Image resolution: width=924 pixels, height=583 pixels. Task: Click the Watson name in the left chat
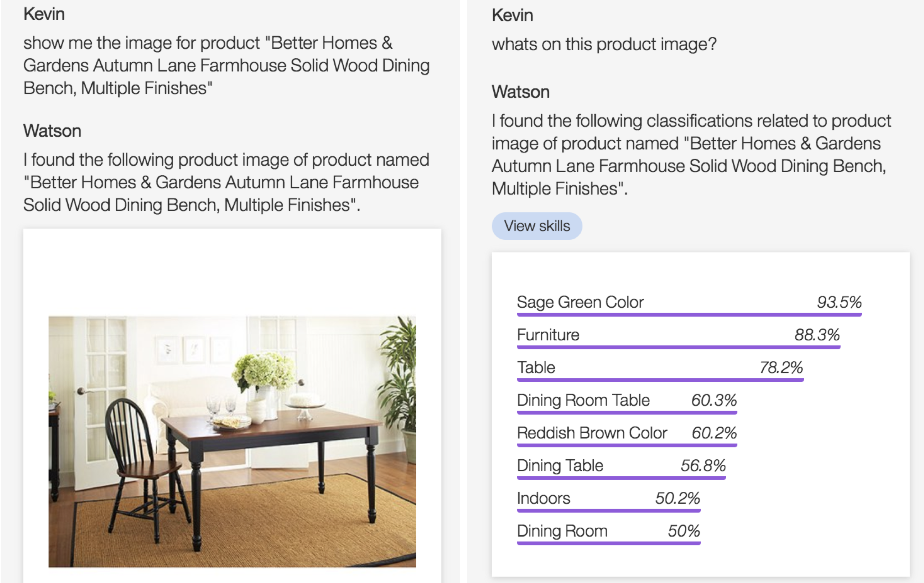click(52, 131)
